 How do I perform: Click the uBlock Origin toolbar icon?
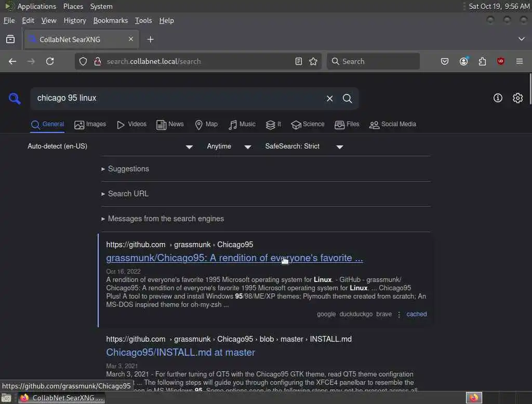[500, 61]
